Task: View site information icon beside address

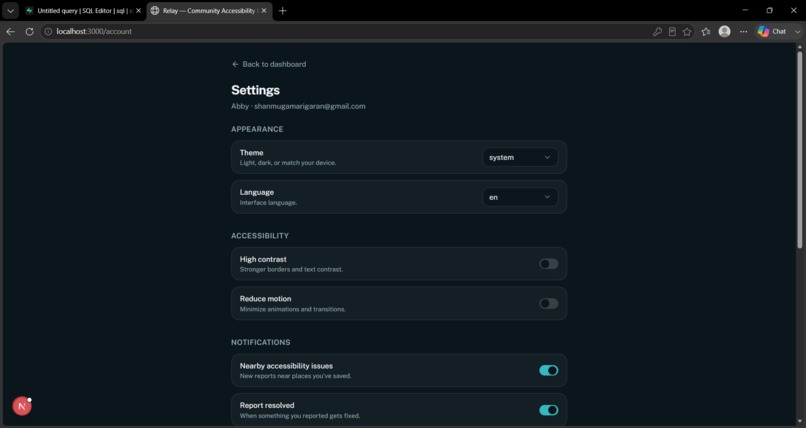Action: pos(48,31)
